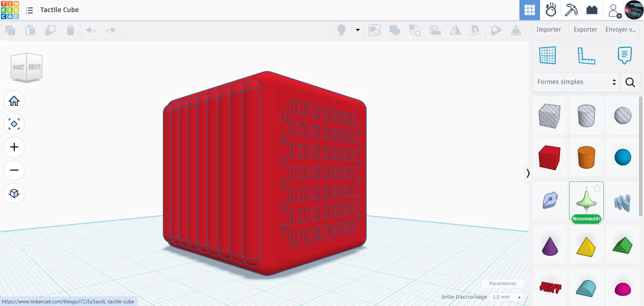Select the red box shape thumbnail
The height and width of the screenshot is (306, 644).
coord(550,157)
